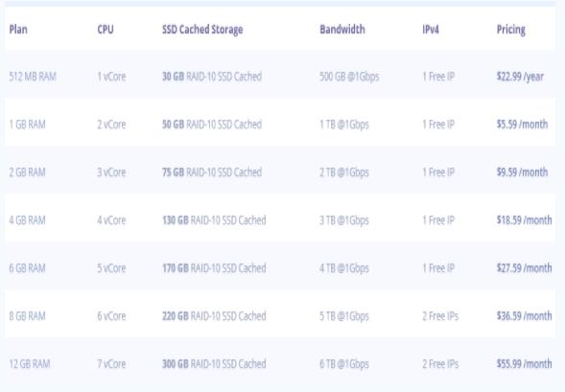
Task: Select the 1 GB RAM plan
Action: (x=27, y=125)
